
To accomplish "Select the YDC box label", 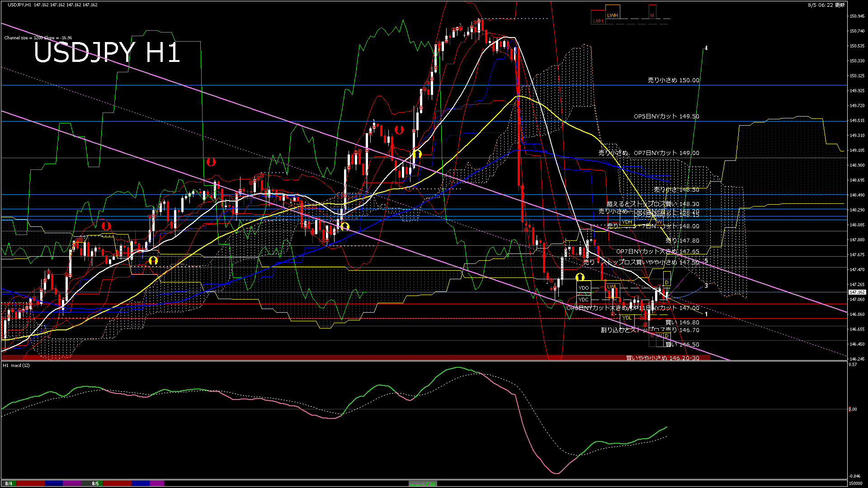I will click(584, 300).
